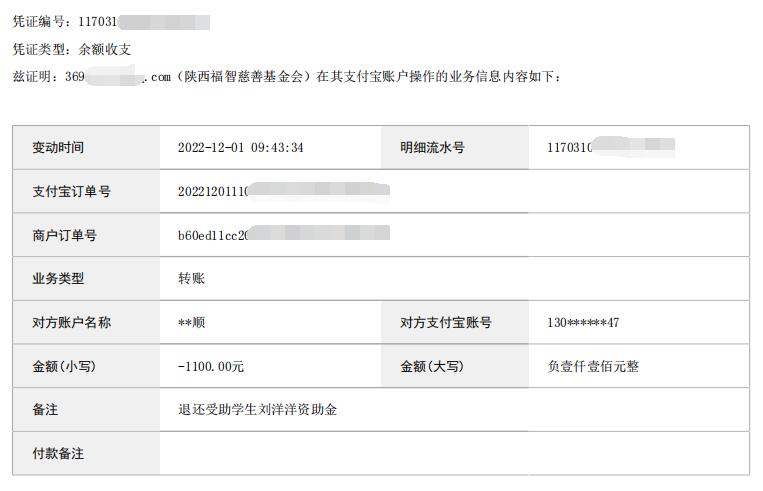Screen dimensions: 763x491
Task: Click the 业务类型 label cell
Action: click(x=86, y=279)
